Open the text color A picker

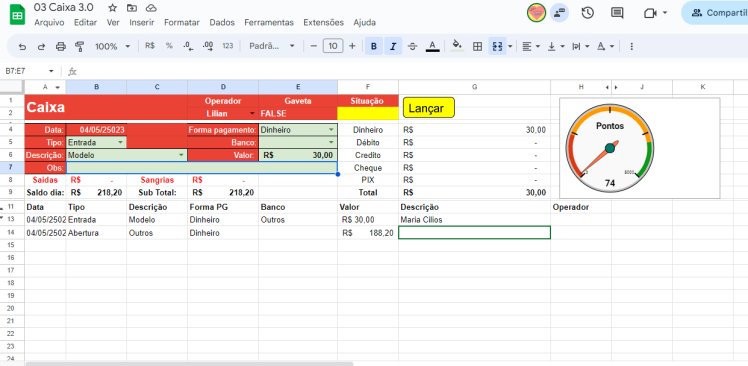click(x=432, y=46)
